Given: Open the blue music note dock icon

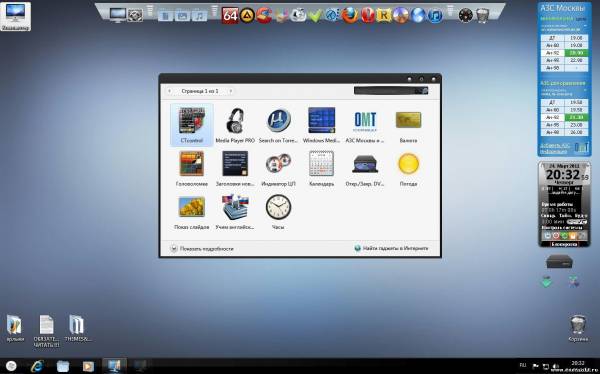Looking at the screenshot, I should point(435,16).
